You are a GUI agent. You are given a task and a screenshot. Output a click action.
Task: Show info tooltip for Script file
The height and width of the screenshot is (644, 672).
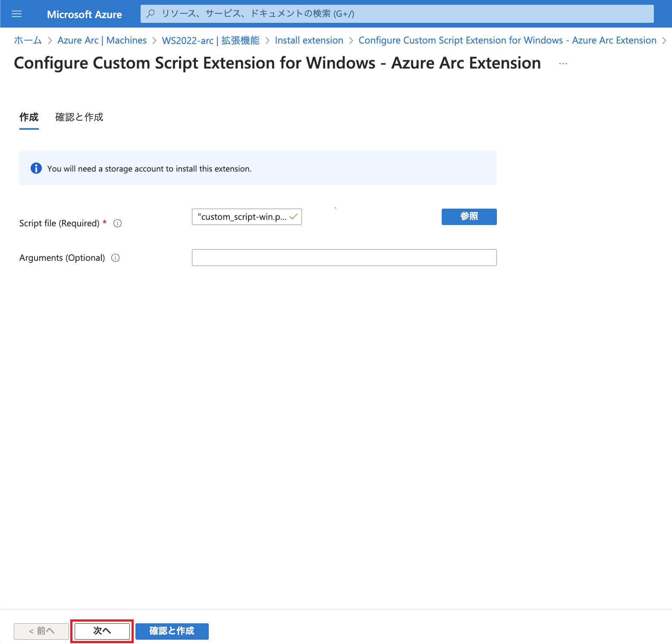pos(117,223)
